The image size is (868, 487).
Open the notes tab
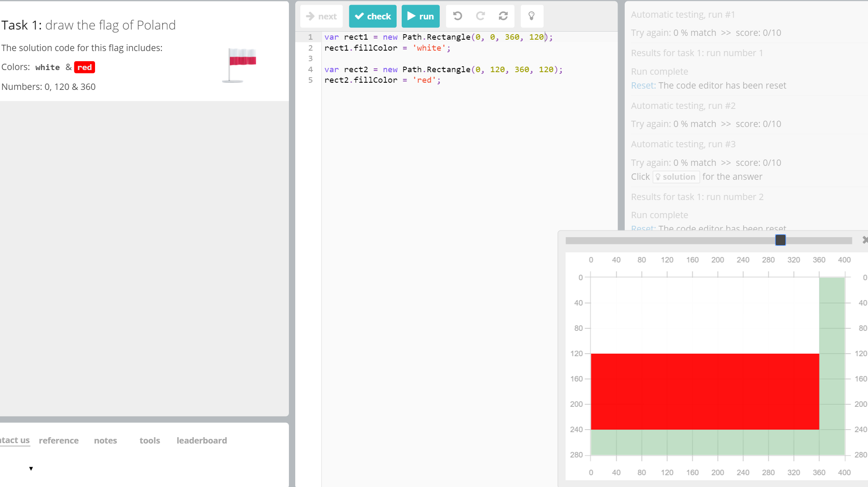105,440
